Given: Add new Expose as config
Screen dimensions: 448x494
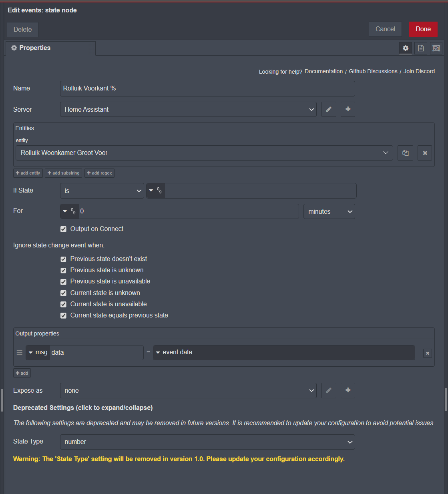Looking at the screenshot, I should coord(348,390).
